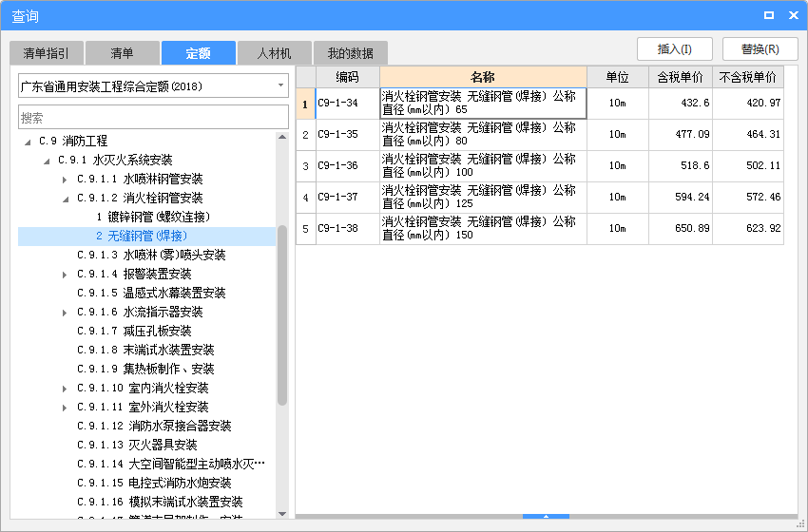Collapse the C.9.1.2 消火栓钢管安装 node
Viewport: 808px width, 532px height.
[66, 199]
